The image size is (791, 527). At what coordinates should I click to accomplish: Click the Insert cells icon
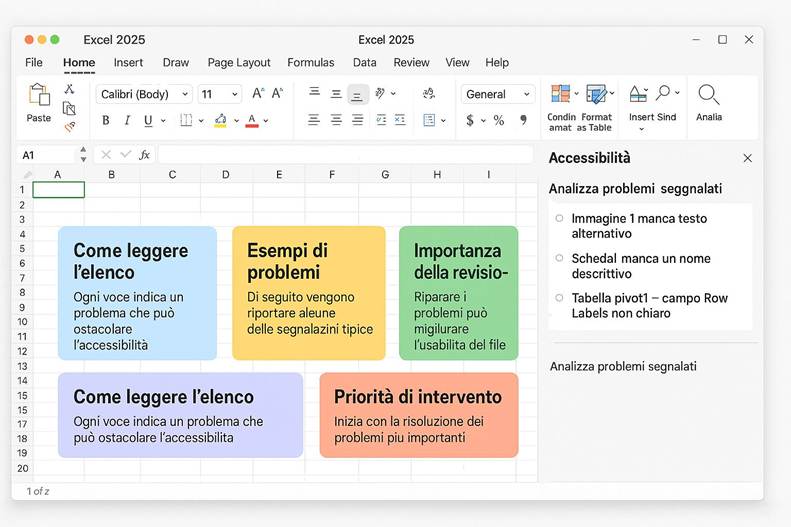tap(638, 94)
